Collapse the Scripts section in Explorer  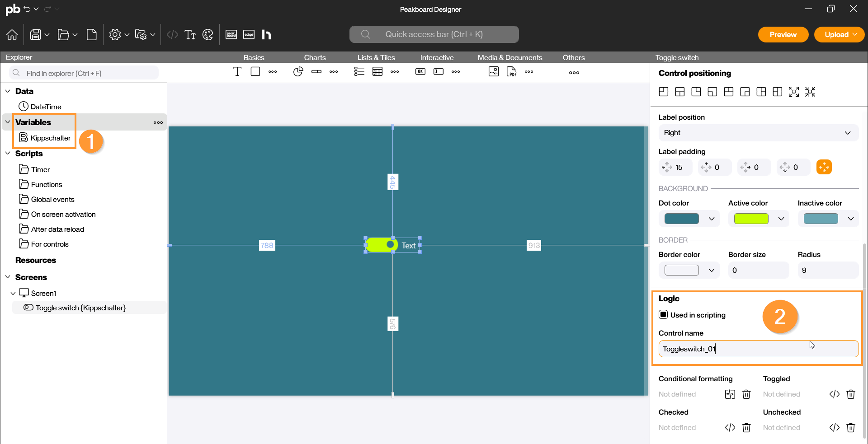coord(8,154)
